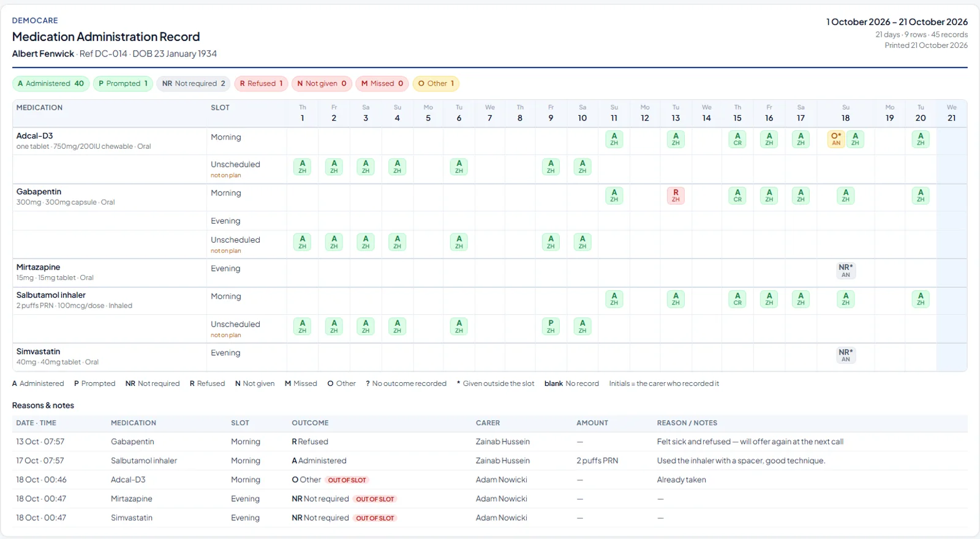Click the Gabapentin Morning administered badge on day 20
Viewport: 980px width, 539px height.
(921, 195)
